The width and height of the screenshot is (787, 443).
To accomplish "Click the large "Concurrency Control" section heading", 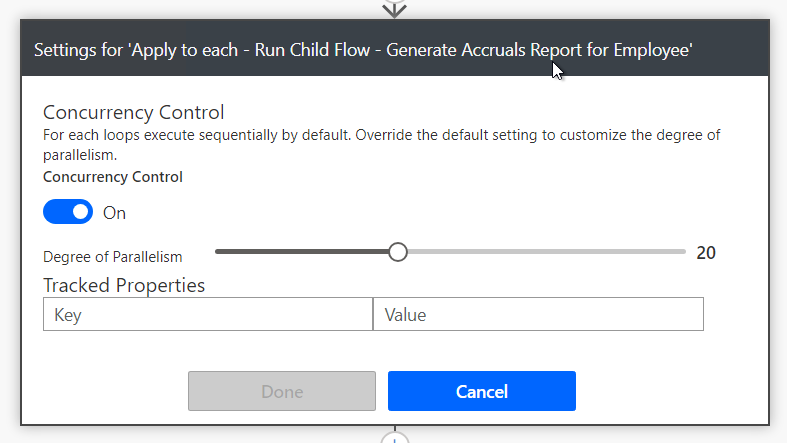I will click(x=133, y=112).
